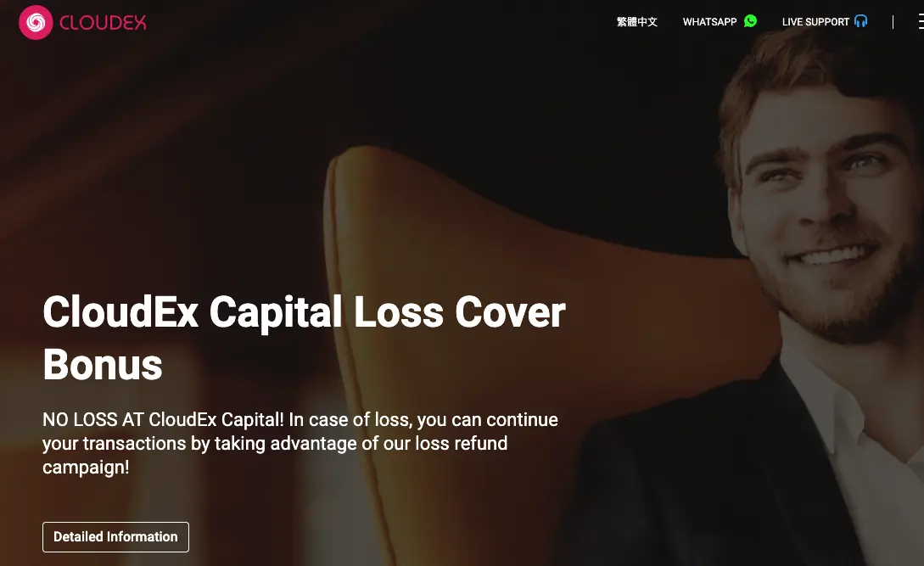Open the hamburger menu at the header edge
The image size is (924, 566).
click(x=921, y=22)
